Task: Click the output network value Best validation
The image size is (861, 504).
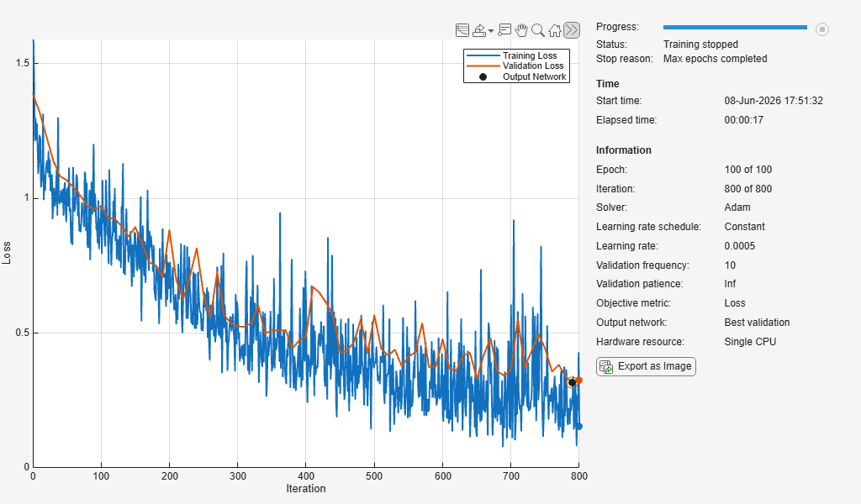Action: pos(758,323)
